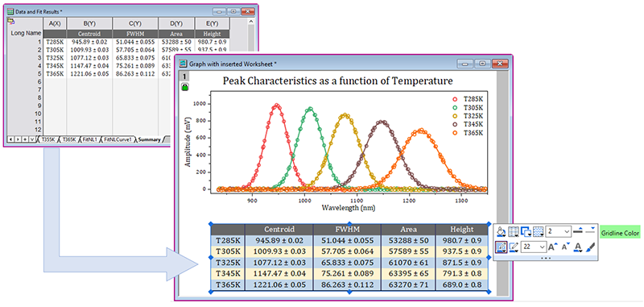Switch to the T365K sheet tab
This screenshot has height=307, width=644.
tap(69, 139)
